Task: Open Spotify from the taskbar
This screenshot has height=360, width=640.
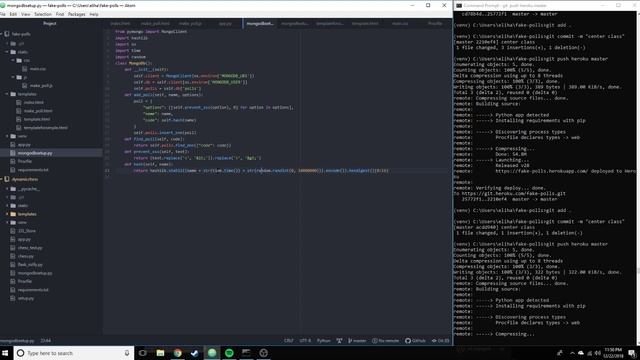Action: point(229,353)
